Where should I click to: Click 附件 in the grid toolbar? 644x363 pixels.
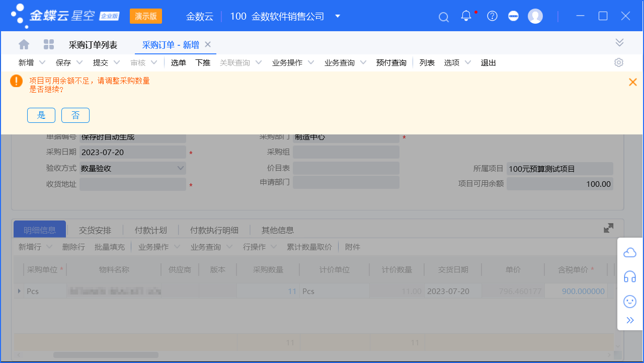pos(353,247)
